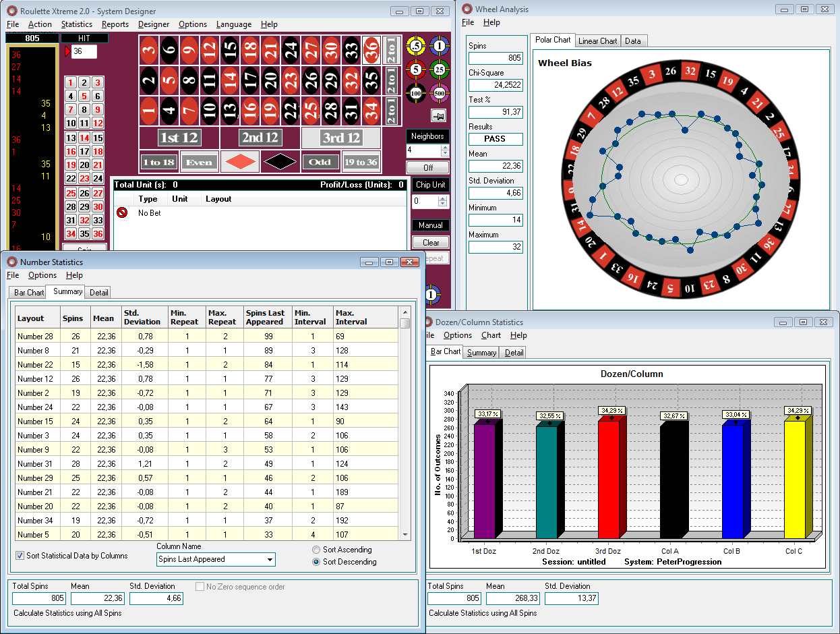Viewport: 840px width, 634px height.
Task: Open the Language menu
Action: [x=234, y=24]
